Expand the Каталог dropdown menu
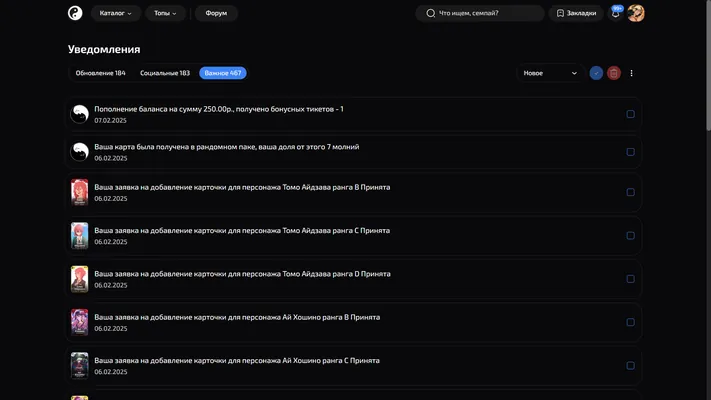 point(116,13)
